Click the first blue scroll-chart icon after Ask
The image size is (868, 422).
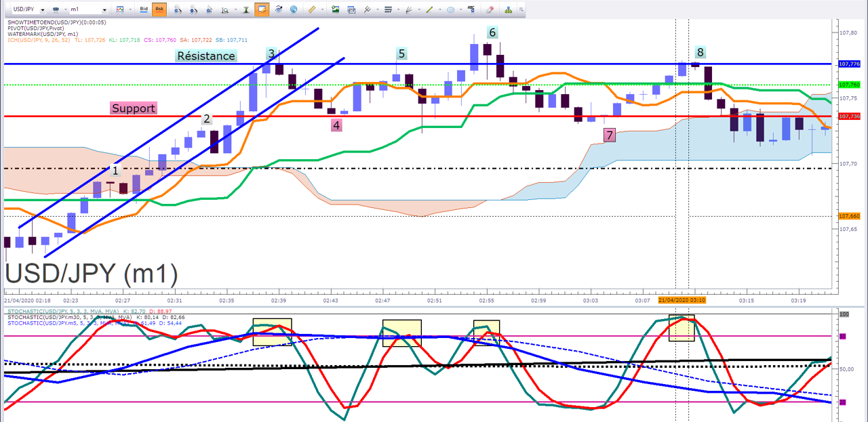tap(178, 9)
